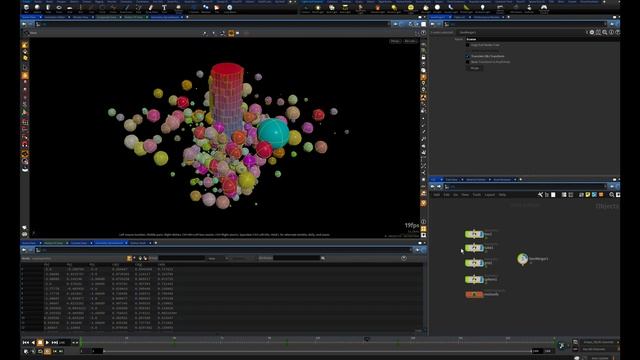The width and height of the screenshot is (640, 360).
Task: Open the Layout menu in the network editor
Action: coord(489,195)
